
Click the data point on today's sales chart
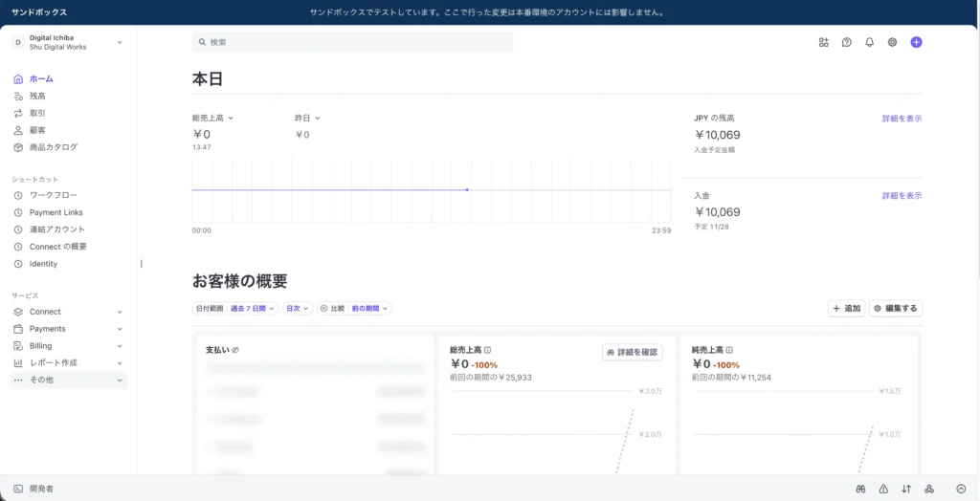(467, 189)
